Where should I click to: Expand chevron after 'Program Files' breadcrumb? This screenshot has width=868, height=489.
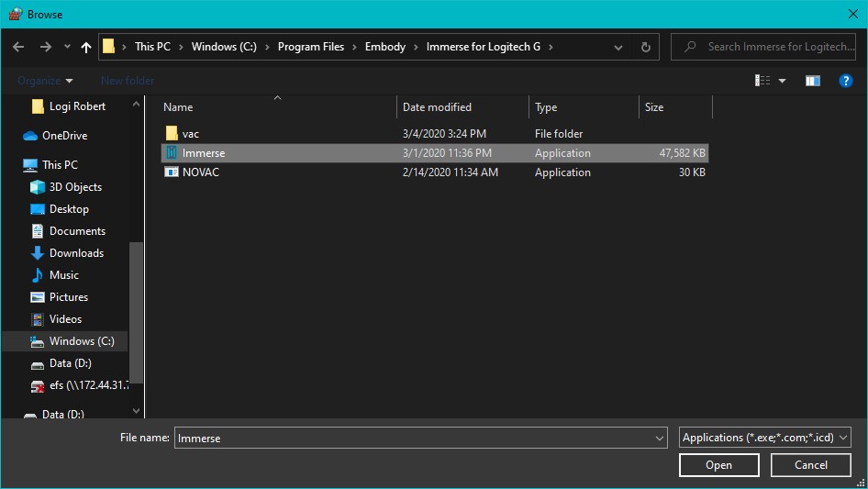[x=354, y=47]
